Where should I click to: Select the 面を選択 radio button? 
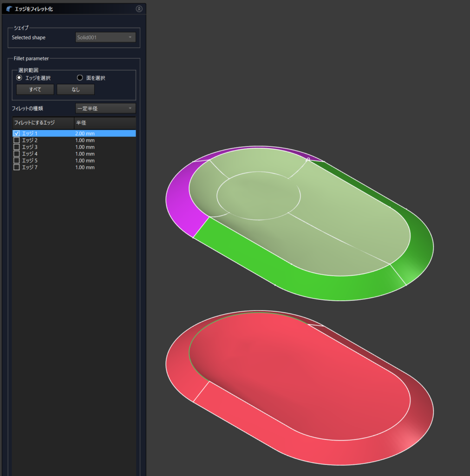click(80, 78)
